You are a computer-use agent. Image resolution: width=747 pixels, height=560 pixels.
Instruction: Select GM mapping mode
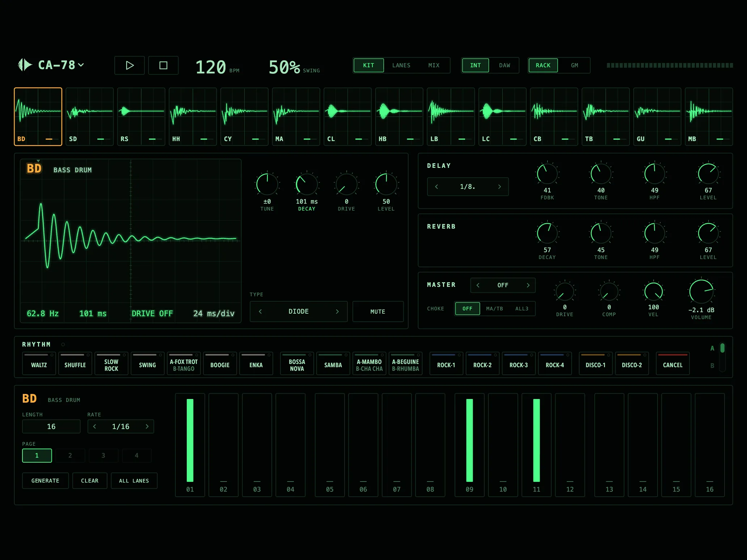coord(574,65)
